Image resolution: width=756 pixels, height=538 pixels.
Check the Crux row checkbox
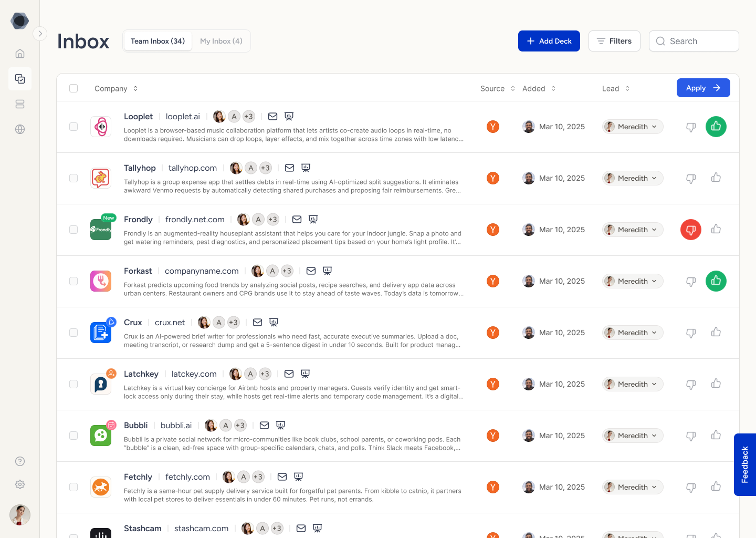coord(73,333)
